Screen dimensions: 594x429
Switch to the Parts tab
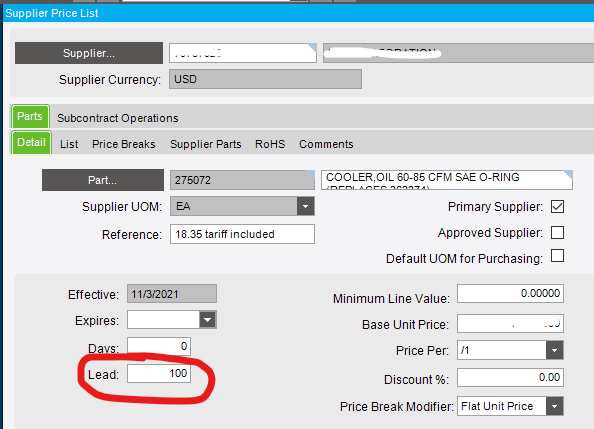click(30, 116)
